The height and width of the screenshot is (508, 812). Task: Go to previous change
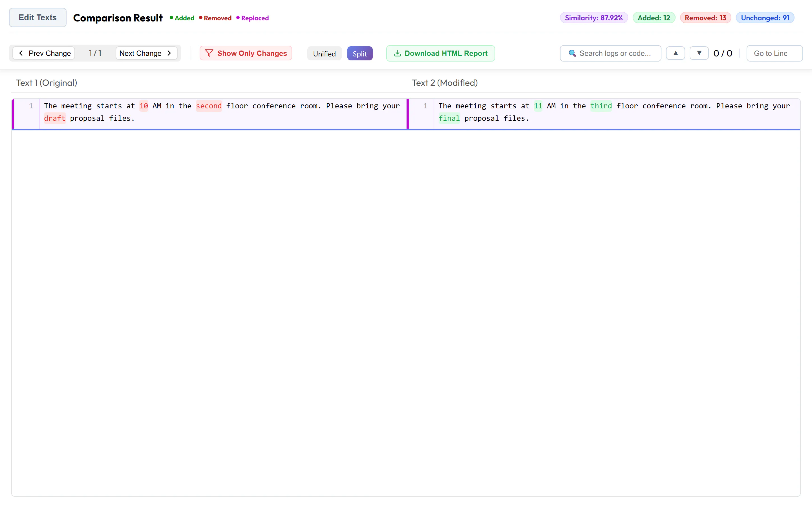[x=44, y=53]
